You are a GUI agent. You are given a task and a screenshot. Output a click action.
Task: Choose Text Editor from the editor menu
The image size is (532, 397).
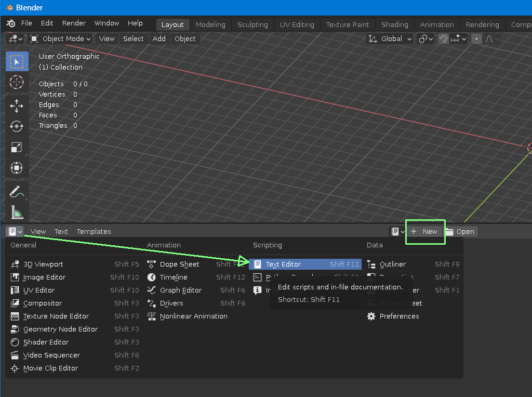pyautogui.click(x=283, y=264)
